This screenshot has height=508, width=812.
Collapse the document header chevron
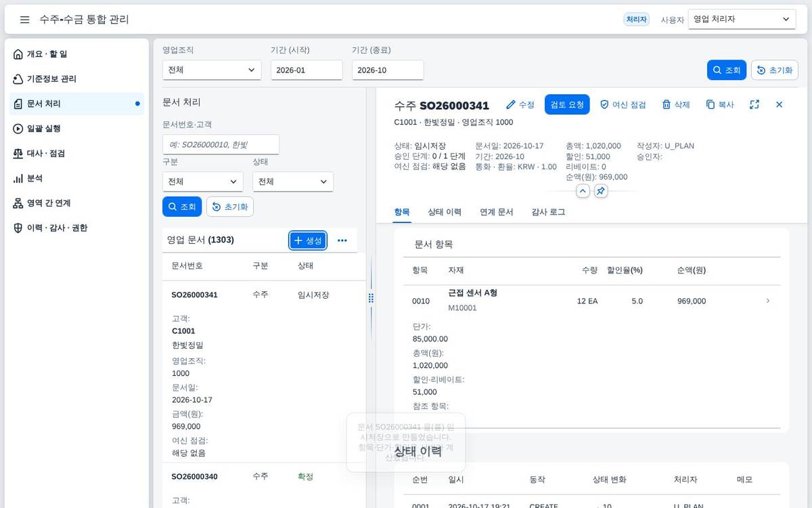pyautogui.click(x=583, y=191)
